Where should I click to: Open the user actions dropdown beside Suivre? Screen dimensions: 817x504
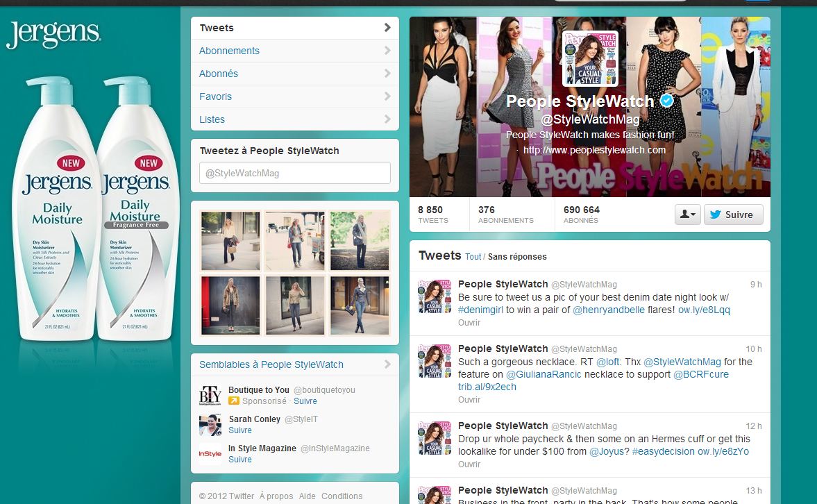tap(687, 215)
